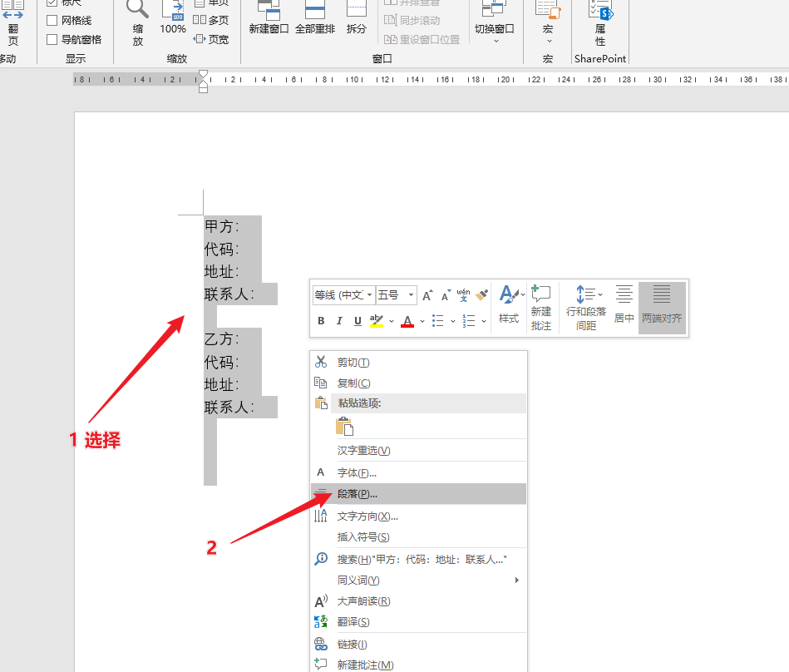Apply red font color
Image resolution: width=789 pixels, height=672 pixels.
[407, 321]
